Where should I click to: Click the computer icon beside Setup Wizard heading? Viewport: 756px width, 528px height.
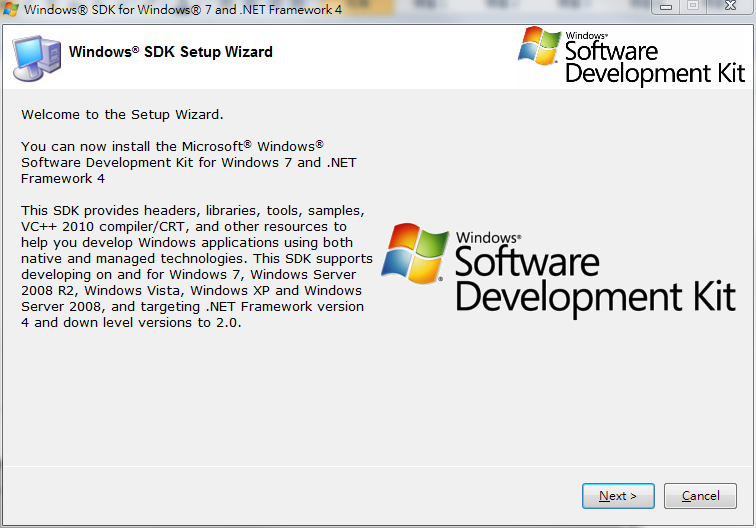point(37,58)
